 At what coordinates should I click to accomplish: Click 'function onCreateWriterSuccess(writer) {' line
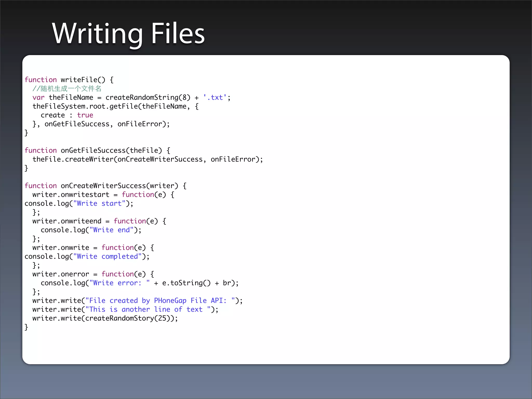105,186
